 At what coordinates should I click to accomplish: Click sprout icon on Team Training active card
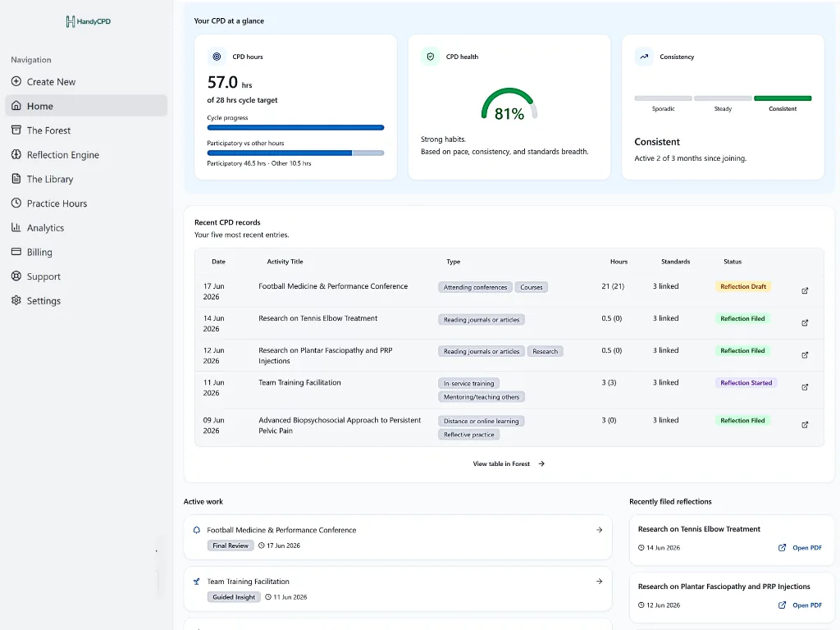tap(197, 582)
